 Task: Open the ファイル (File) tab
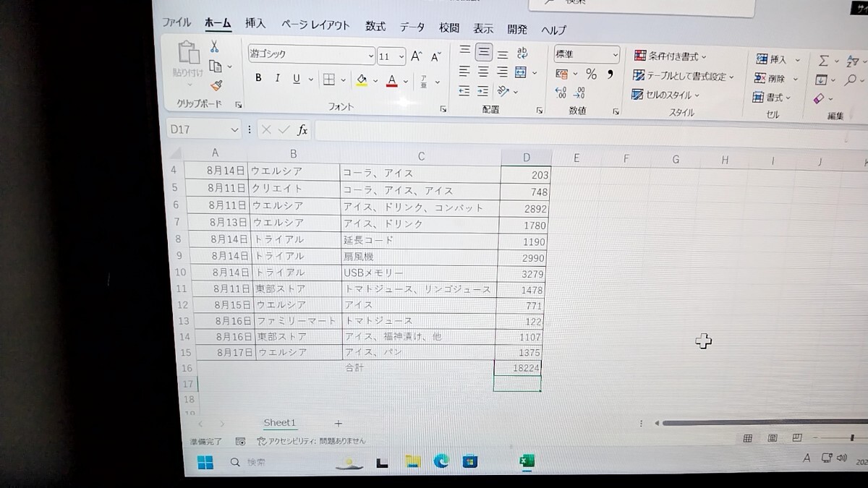coord(176,22)
